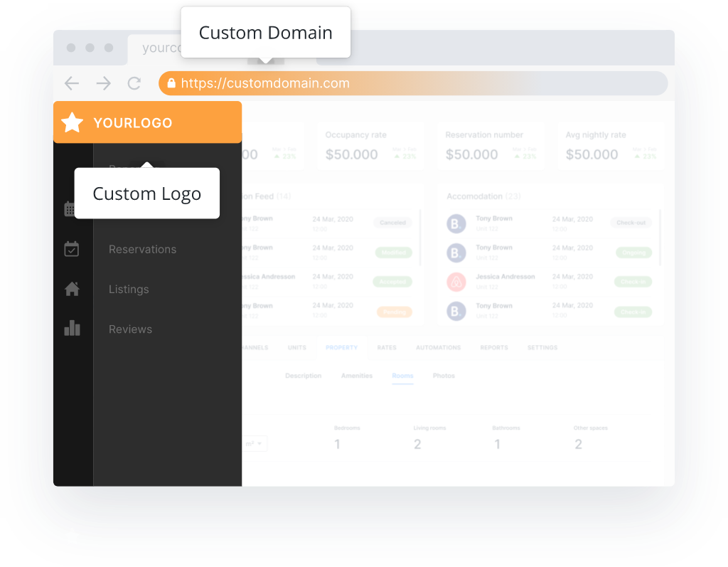Screen dimensions: 728x567
Task: Open the SETTINGS tab
Action: [542, 348]
